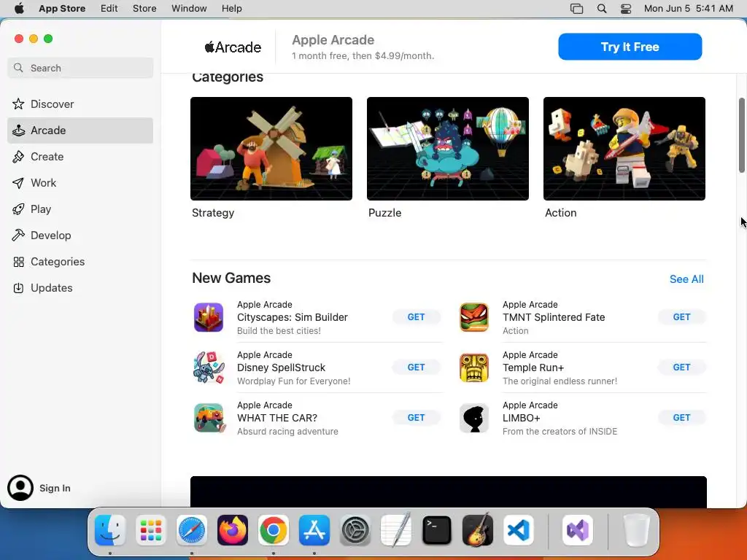Viewport: 747px width, 560px height.
Task: Open the App Store menu
Action: pyautogui.click(x=62, y=9)
